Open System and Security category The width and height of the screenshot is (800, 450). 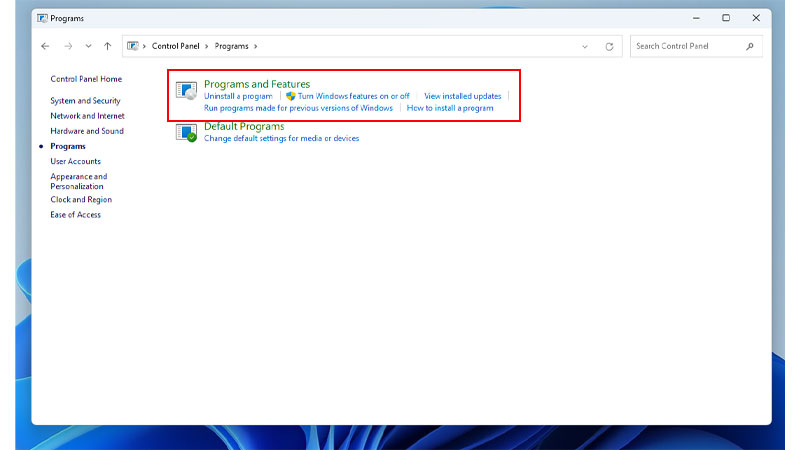tap(85, 101)
